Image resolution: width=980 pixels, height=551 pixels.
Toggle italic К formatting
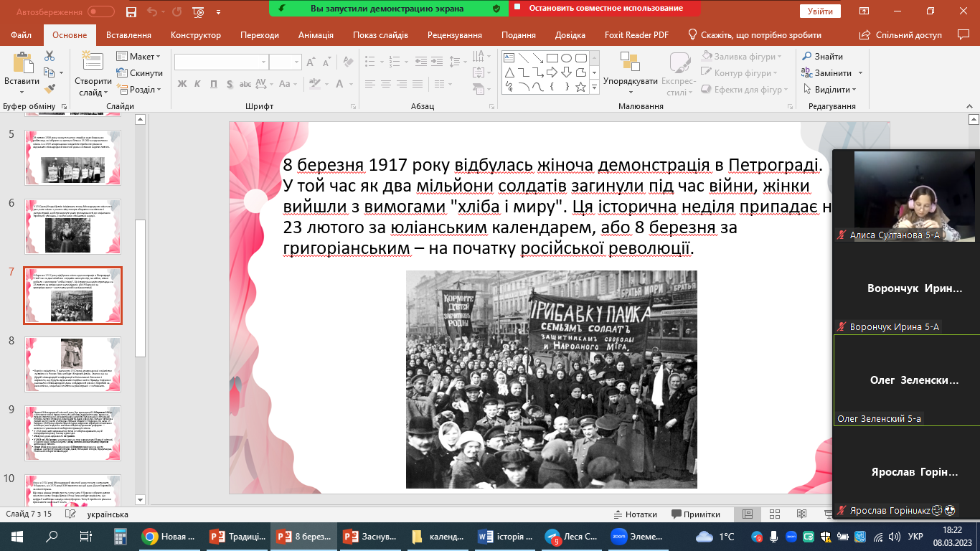point(197,84)
